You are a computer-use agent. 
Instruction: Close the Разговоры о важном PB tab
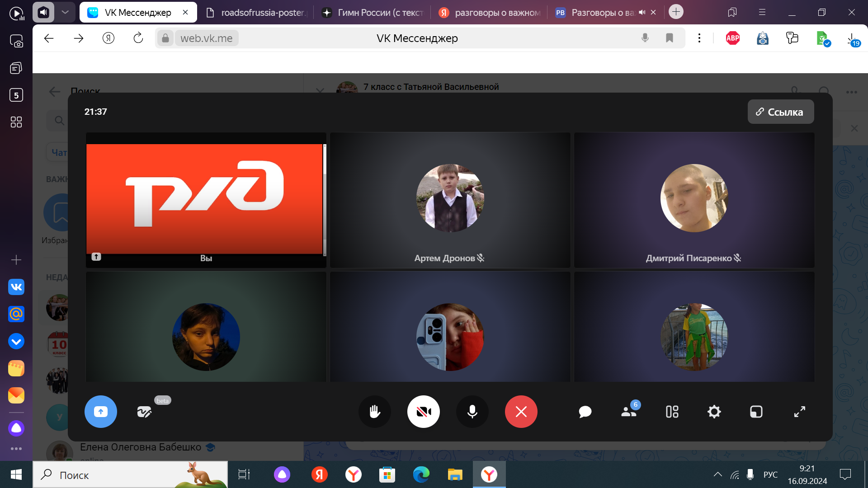pos(653,13)
